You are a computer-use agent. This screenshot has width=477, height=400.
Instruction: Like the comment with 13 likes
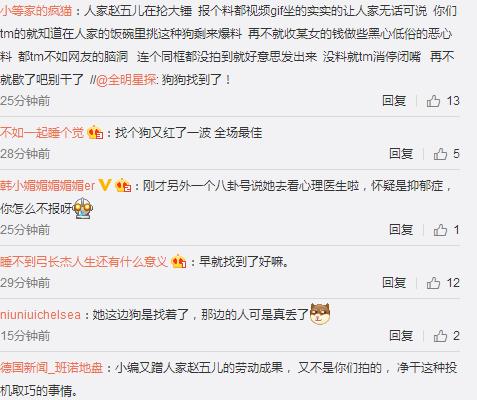click(x=433, y=101)
